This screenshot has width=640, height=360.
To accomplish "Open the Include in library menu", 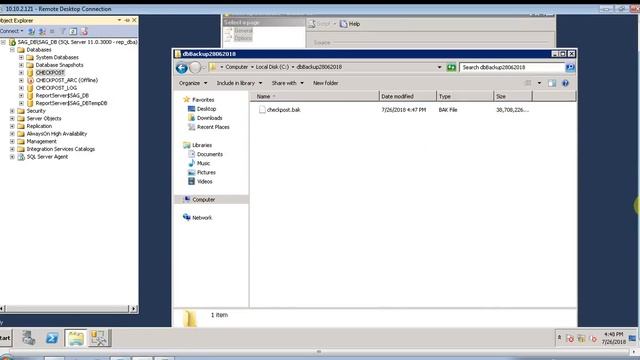I will [239, 83].
